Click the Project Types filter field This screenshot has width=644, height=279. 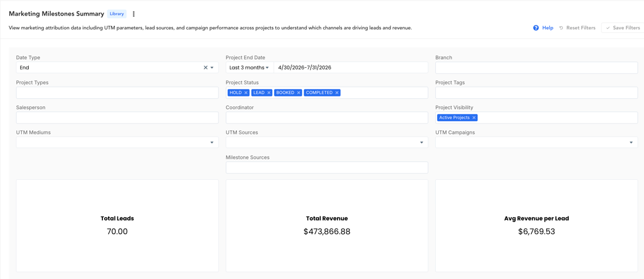click(117, 93)
